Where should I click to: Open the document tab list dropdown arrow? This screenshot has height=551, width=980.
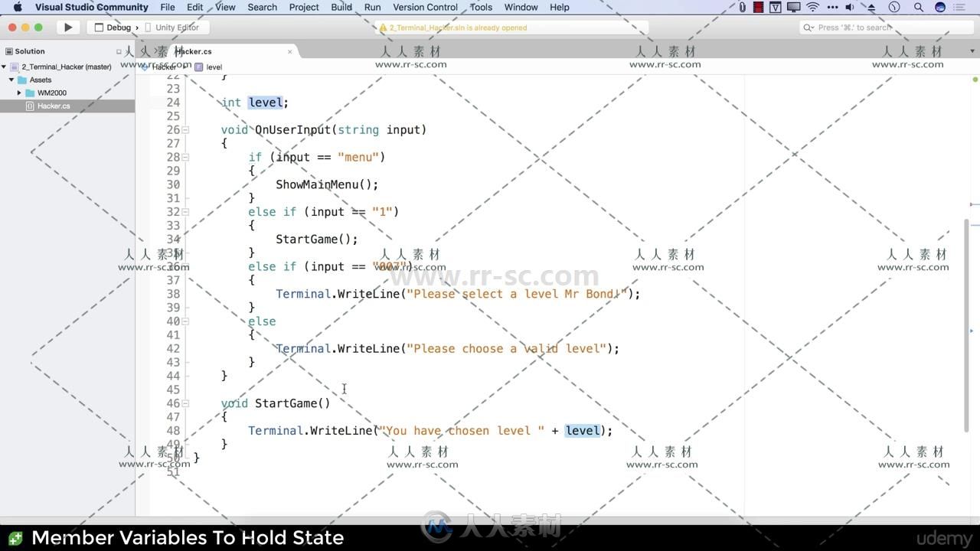pos(972,51)
